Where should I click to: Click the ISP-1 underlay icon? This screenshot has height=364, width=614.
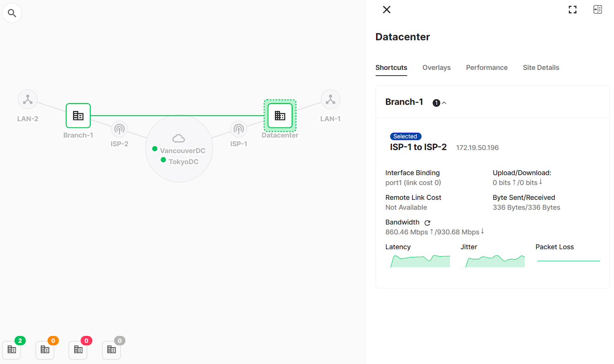pyautogui.click(x=239, y=129)
